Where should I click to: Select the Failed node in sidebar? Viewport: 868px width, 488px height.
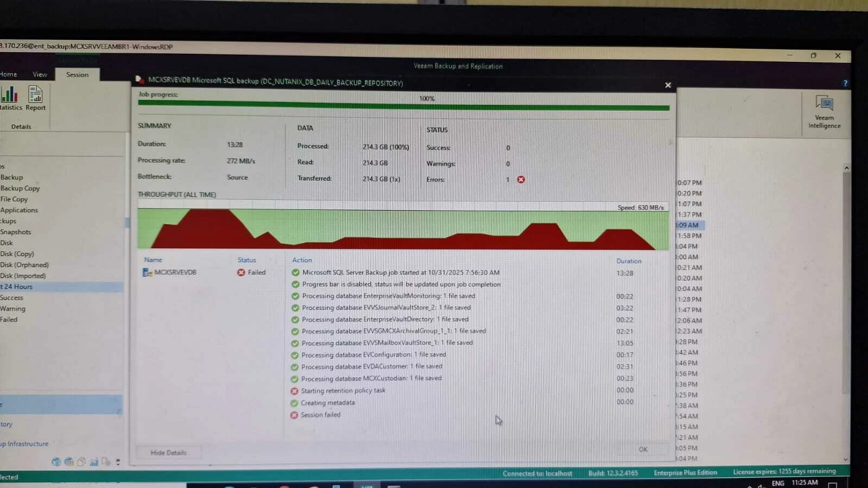9,320
